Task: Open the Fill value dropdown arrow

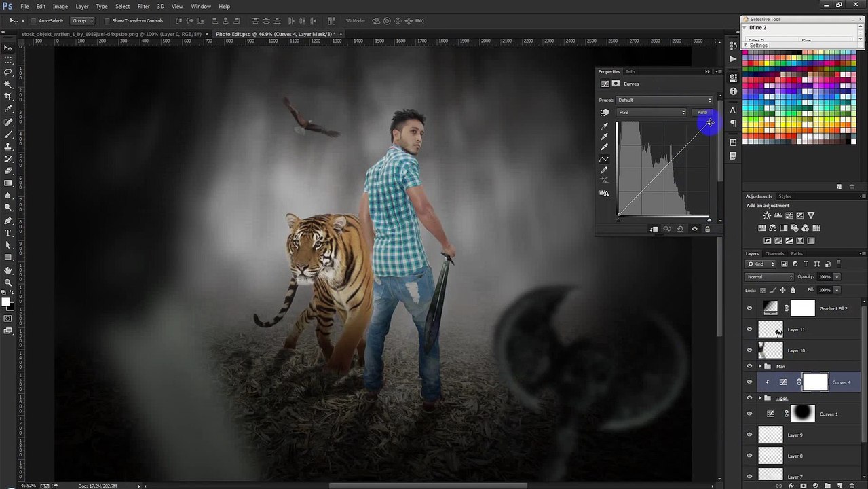Action: [x=837, y=290]
